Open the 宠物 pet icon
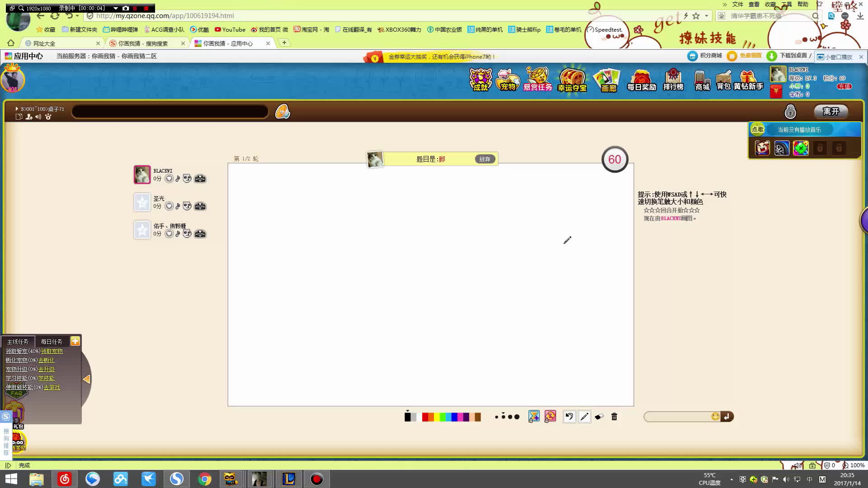Viewport: 868px width, 488px height. (x=507, y=80)
